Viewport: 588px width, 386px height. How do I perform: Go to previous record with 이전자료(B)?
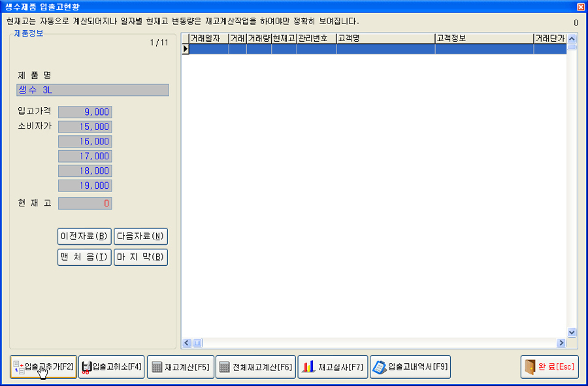[x=84, y=236]
